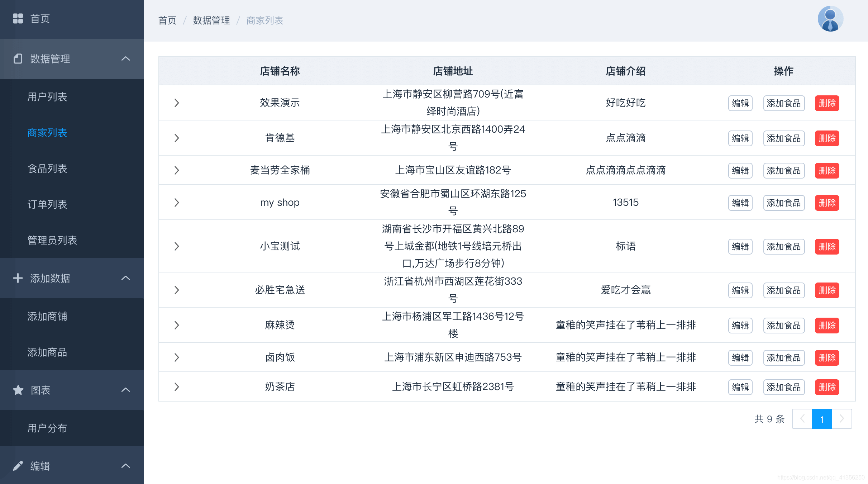The height and width of the screenshot is (484, 868).
Task: Click the right arrow in the pagination controls
Action: point(842,419)
